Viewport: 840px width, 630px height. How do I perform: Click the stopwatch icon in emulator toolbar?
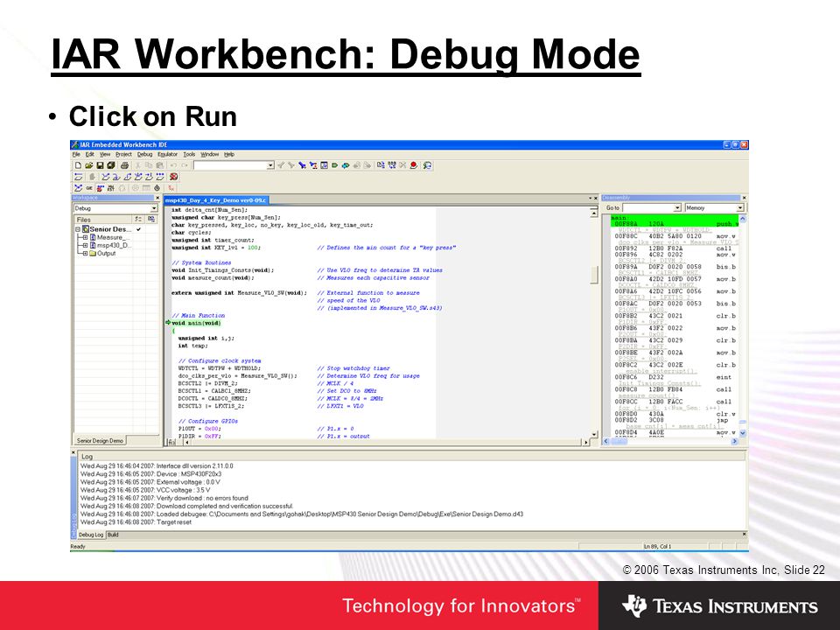point(157,188)
